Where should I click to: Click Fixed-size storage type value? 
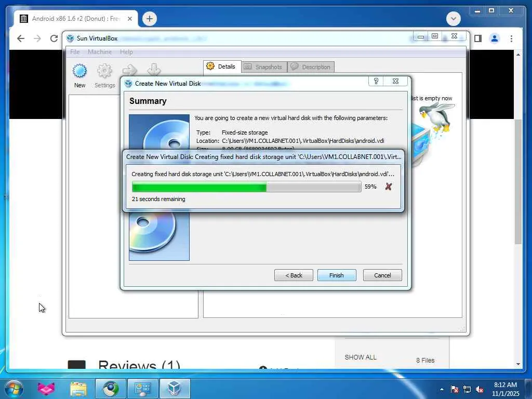[245, 132]
